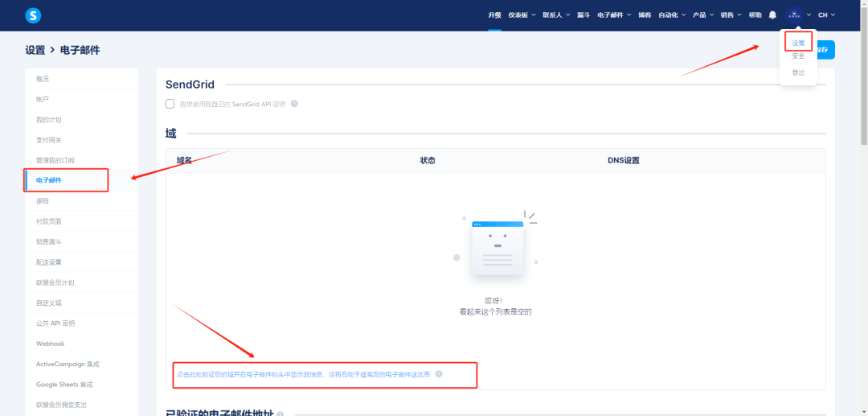Click the 看起来这个列表是空的 empty message
The height and width of the screenshot is (416, 868).
pos(495,312)
